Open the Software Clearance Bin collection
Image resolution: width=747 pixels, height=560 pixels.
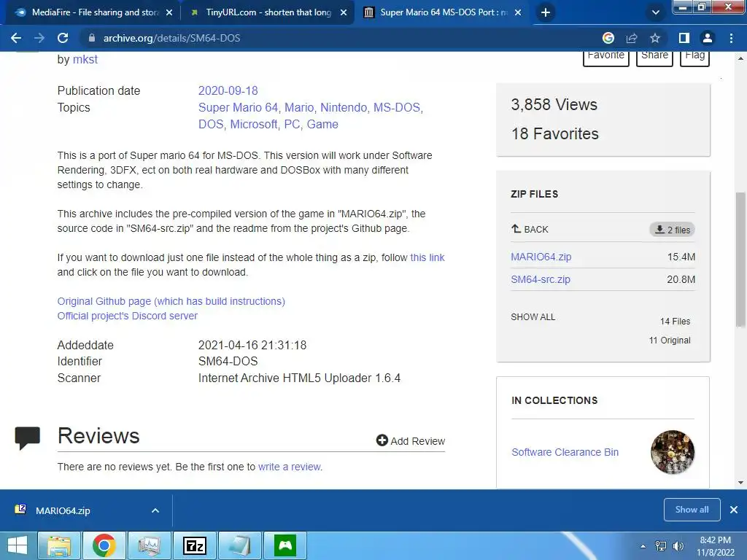pos(565,452)
